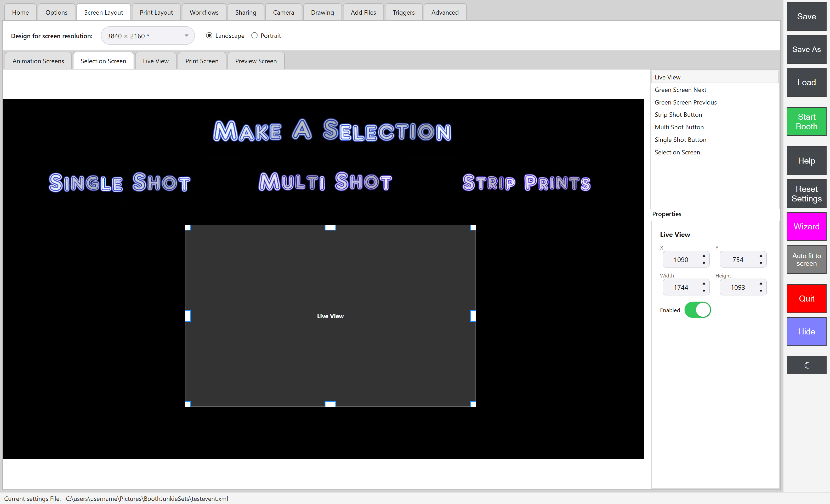Decrease the Y value with down arrow
The height and width of the screenshot is (504, 830).
(x=761, y=263)
